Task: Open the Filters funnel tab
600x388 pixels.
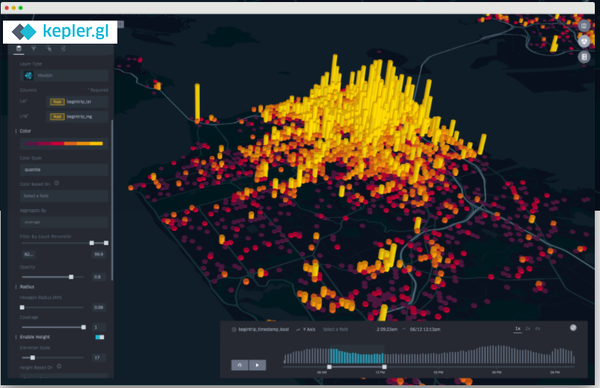Action: point(34,49)
